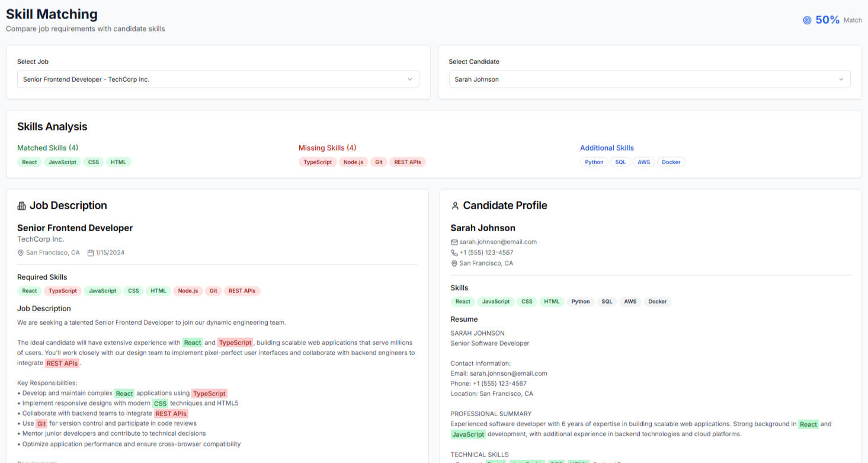Image resolution: width=868 pixels, height=463 pixels.
Task: Open the Select Candidate dropdown
Action: [649, 79]
